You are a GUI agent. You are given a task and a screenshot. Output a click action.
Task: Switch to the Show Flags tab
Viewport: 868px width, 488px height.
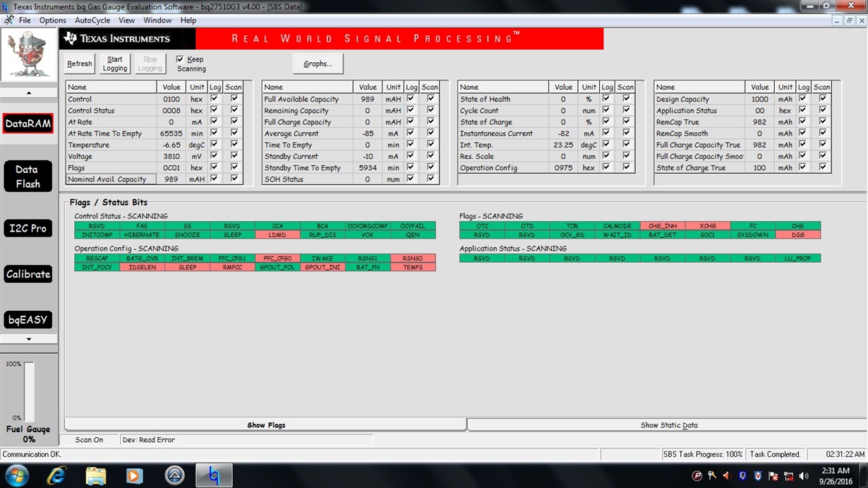pyautogui.click(x=266, y=425)
